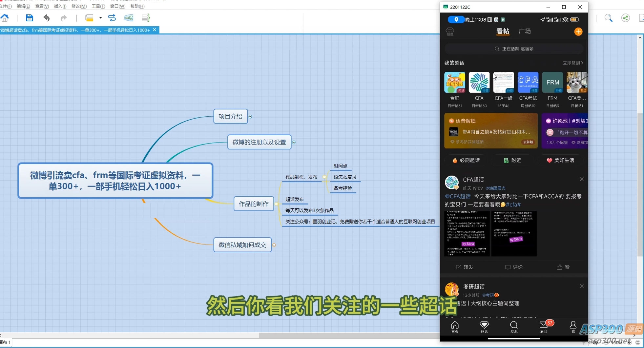Collapse the 作品的制作 topic
Image resolution: width=644 pixels, height=348 pixels.
pyautogui.click(x=277, y=204)
